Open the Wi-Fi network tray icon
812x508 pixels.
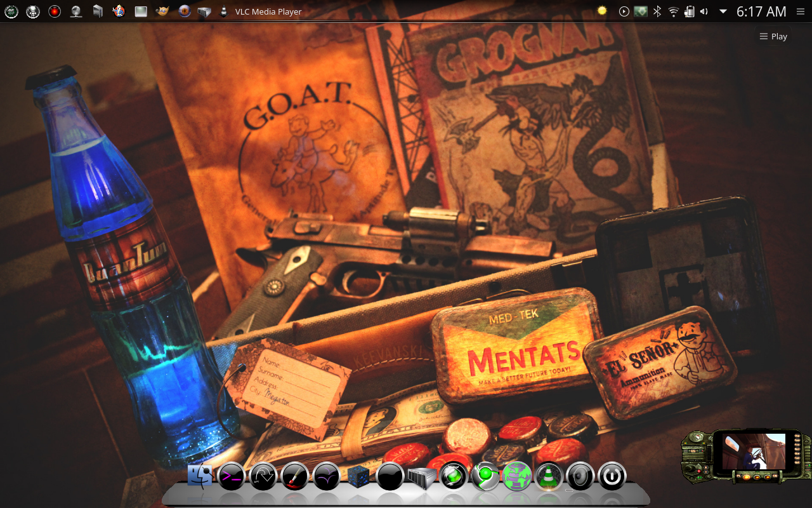pos(674,11)
